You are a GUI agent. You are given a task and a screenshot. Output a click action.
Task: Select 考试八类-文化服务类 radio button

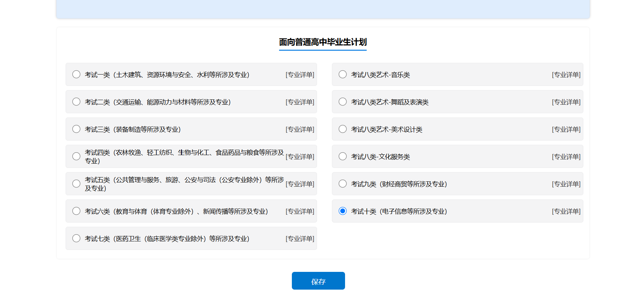point(343,157)
